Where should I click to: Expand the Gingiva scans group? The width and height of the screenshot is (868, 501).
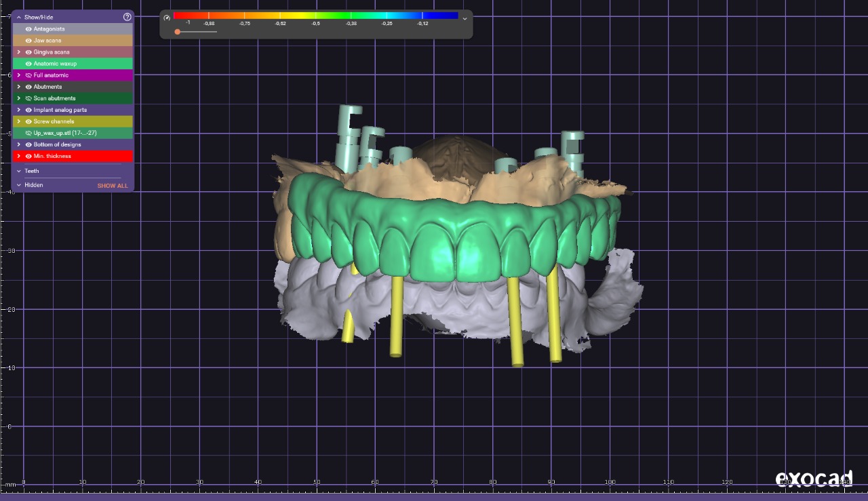[x=19, y=52]
